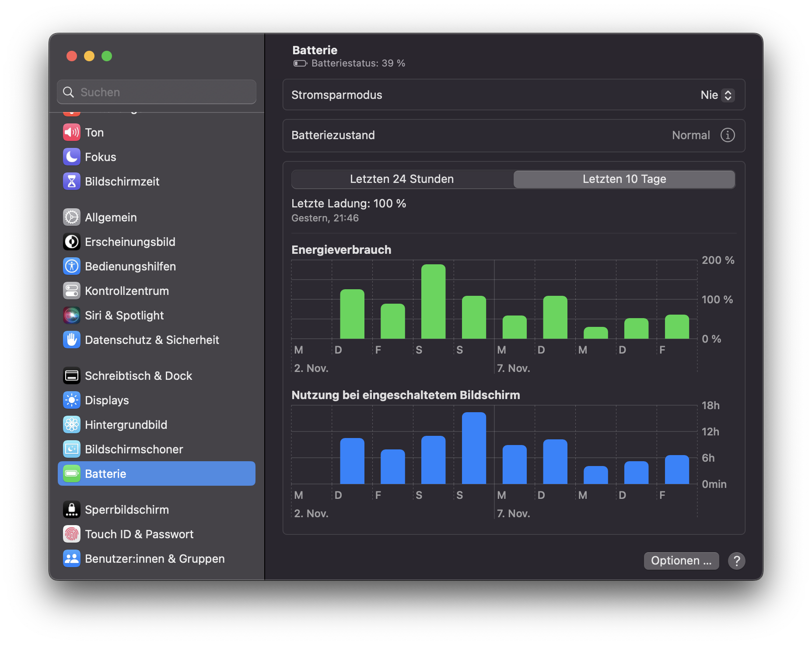Close the settings window with red button

(x=72, y=56)
